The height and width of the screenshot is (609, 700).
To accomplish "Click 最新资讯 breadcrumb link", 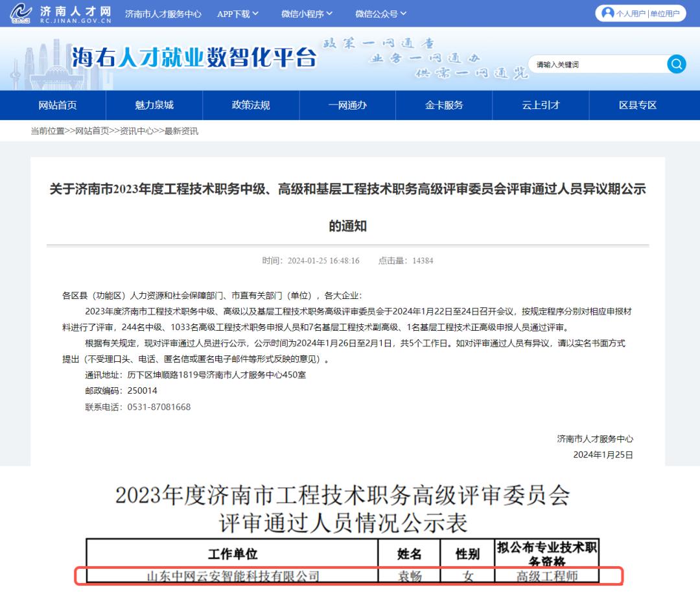I will coord(181,131).
